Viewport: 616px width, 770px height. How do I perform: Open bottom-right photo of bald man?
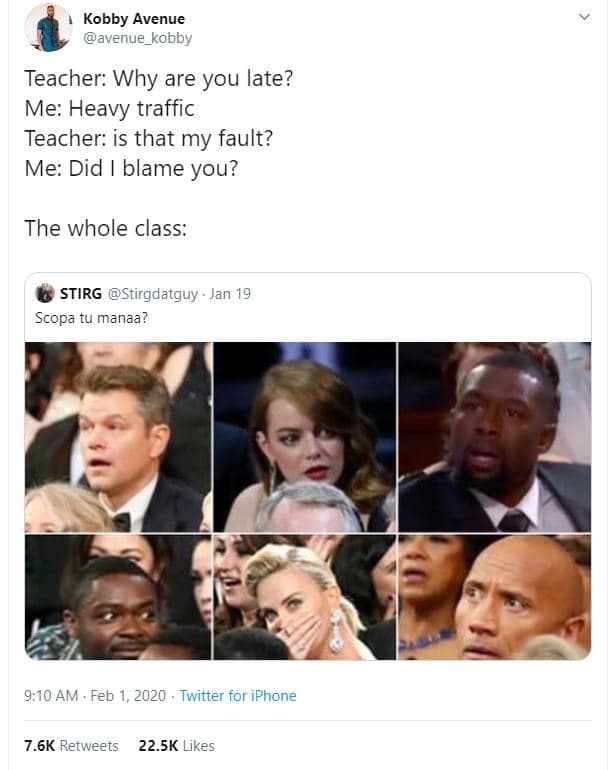tap(494, 597)
